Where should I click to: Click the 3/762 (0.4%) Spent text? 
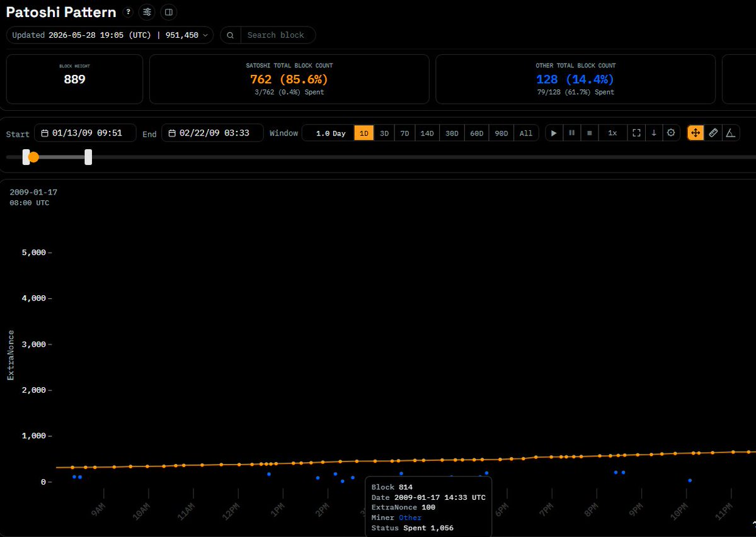pos(289,93)
